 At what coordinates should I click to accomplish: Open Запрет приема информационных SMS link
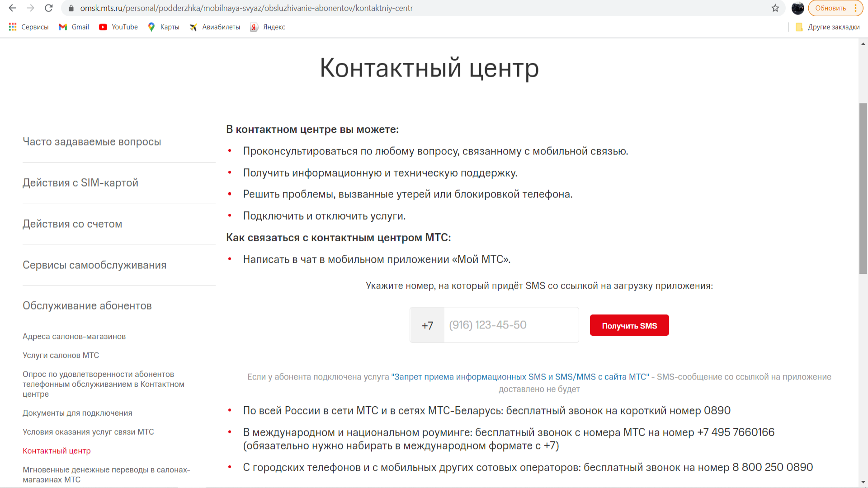pyautogui.click(x=520, y=377)
